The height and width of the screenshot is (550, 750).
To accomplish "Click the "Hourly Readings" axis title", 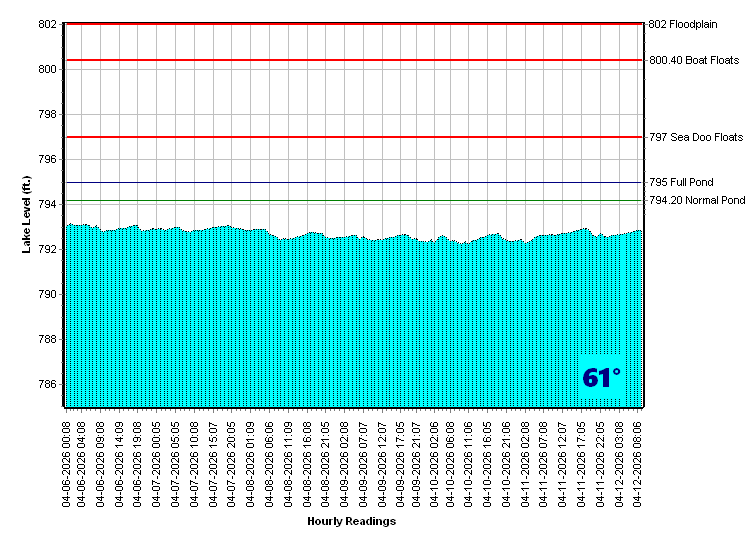I will point(351,521).
